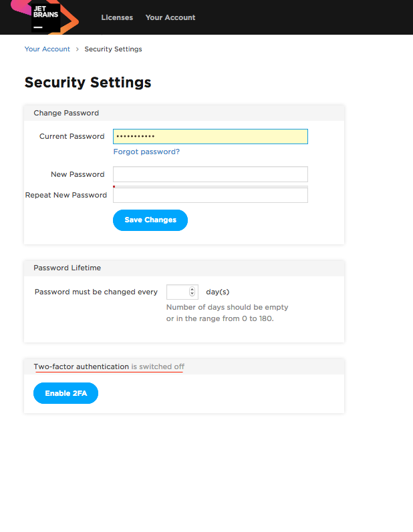Click the underlined Two-factor authentication text

click(x=82, y=366)
